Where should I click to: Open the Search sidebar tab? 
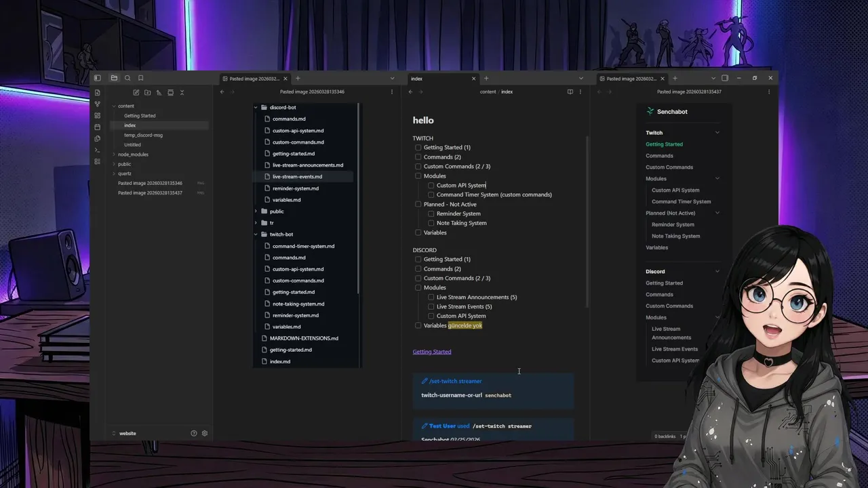coord(127,78)
